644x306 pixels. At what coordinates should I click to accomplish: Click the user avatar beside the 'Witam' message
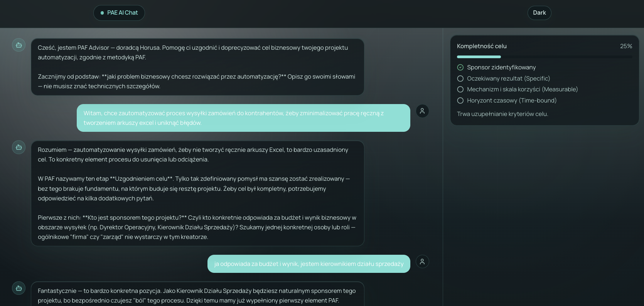422,111
